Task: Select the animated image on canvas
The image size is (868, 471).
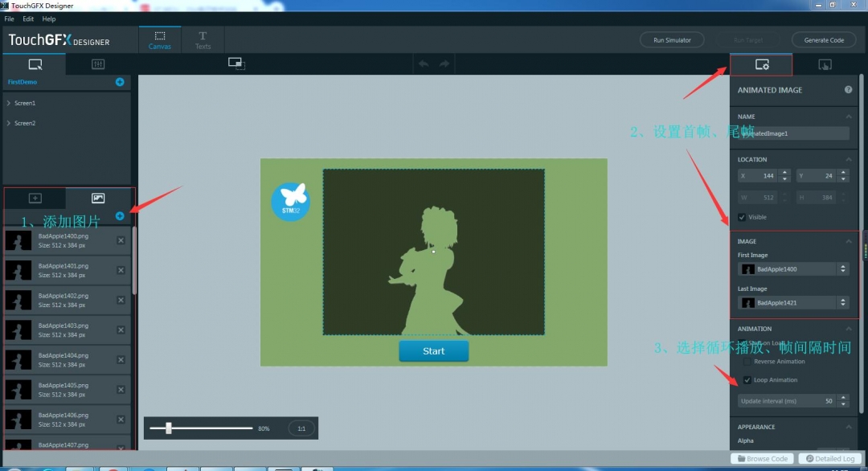Action: click(x=433, y=252)
